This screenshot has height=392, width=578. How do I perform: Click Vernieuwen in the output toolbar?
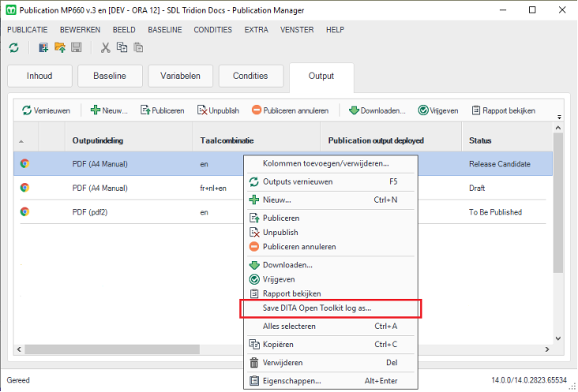click(46, 110)
